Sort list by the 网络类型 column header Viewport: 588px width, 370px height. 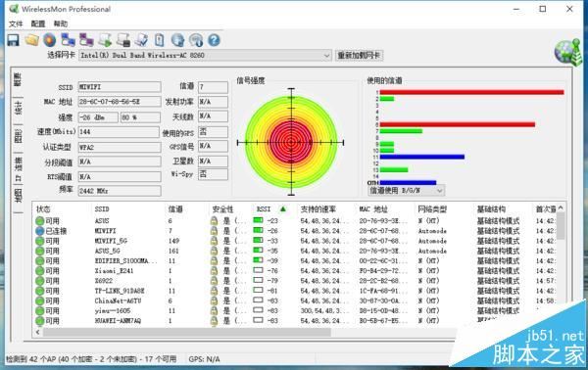click(444, 208)
